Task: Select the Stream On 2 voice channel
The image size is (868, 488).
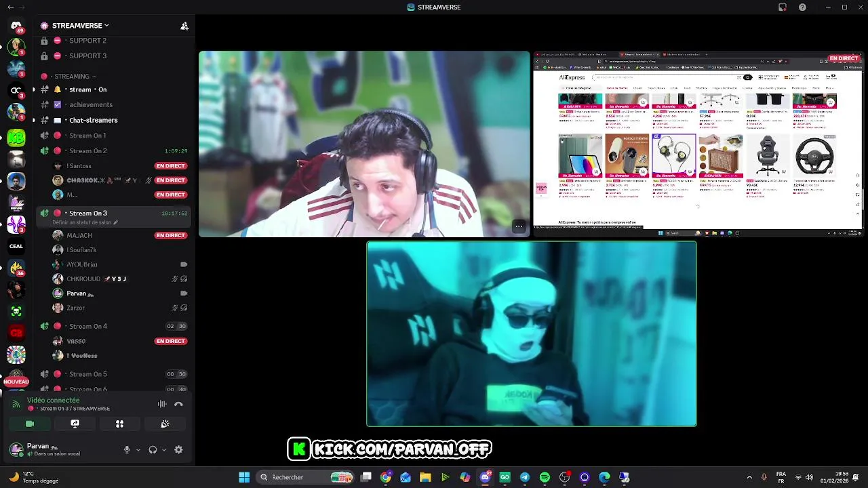Action: point(113,150)
